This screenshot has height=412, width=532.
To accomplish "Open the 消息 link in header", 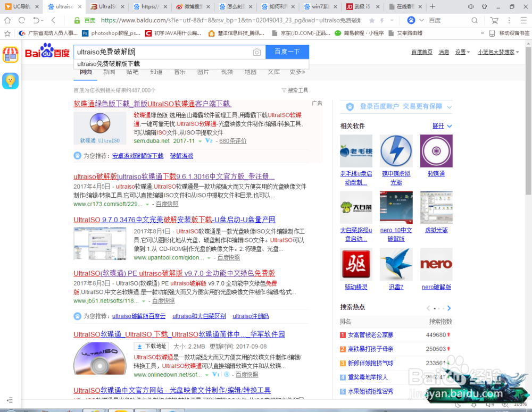I will pos(444,52).
